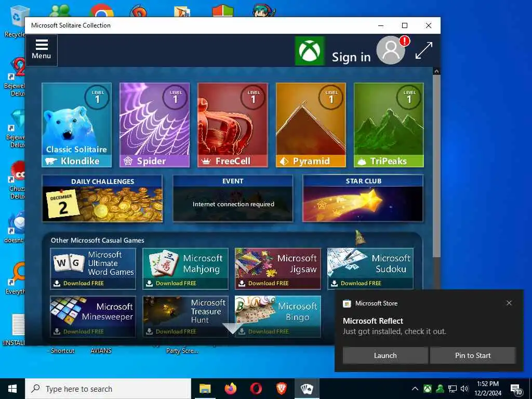Download Microsoft Minesweeper
Viewport: 532px width, 399px height.
pyautogui.click(x=93, y=316)
